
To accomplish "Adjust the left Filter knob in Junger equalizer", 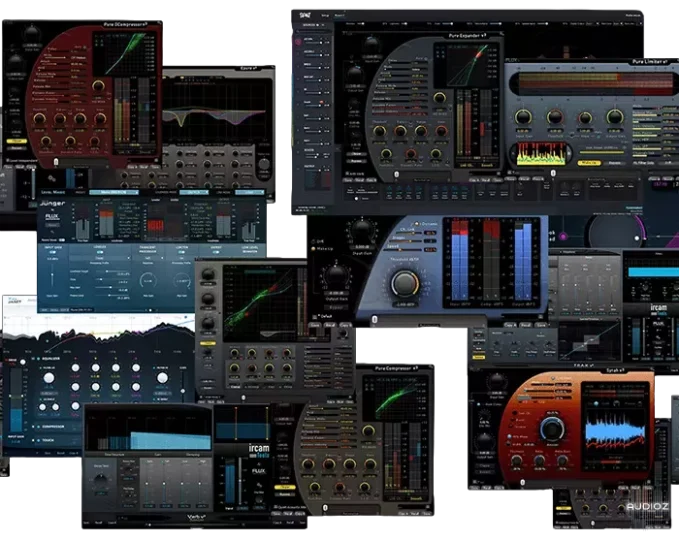I will click(x=49, y=378).
